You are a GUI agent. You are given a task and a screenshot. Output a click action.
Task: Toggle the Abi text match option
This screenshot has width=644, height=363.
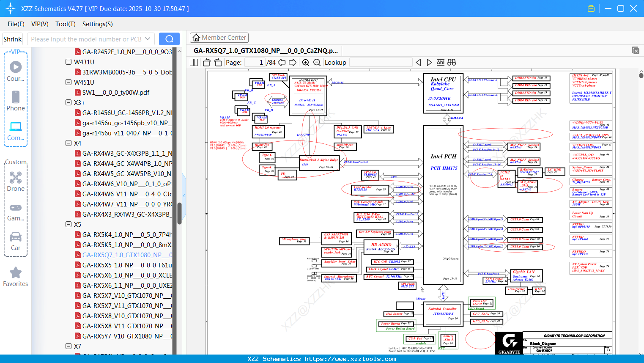pyautogui.click(x=440, y=63)
